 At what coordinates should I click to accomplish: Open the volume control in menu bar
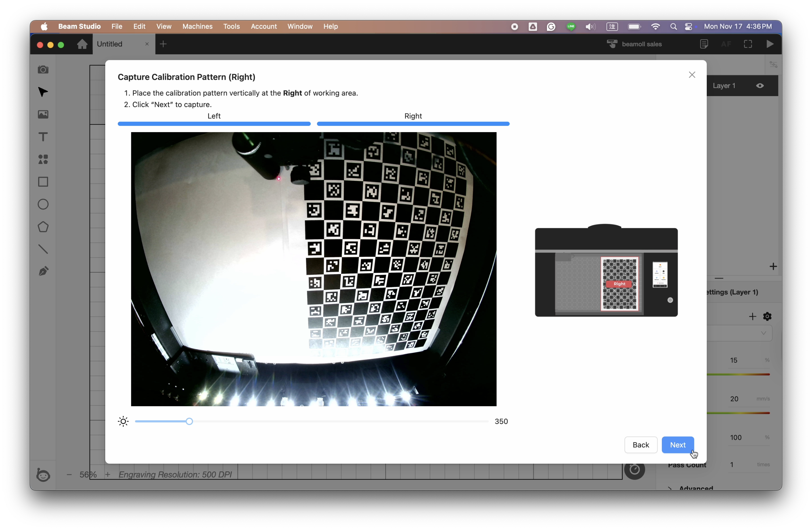click(x=590, y=27)
